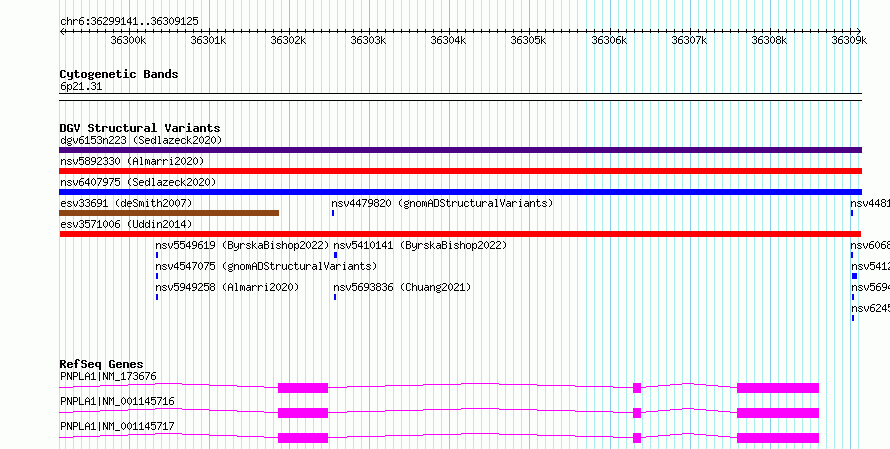Click the nsv5693836 (Chuang2021) label
Viewport: 890px width, 449px height.
[402, 288]
